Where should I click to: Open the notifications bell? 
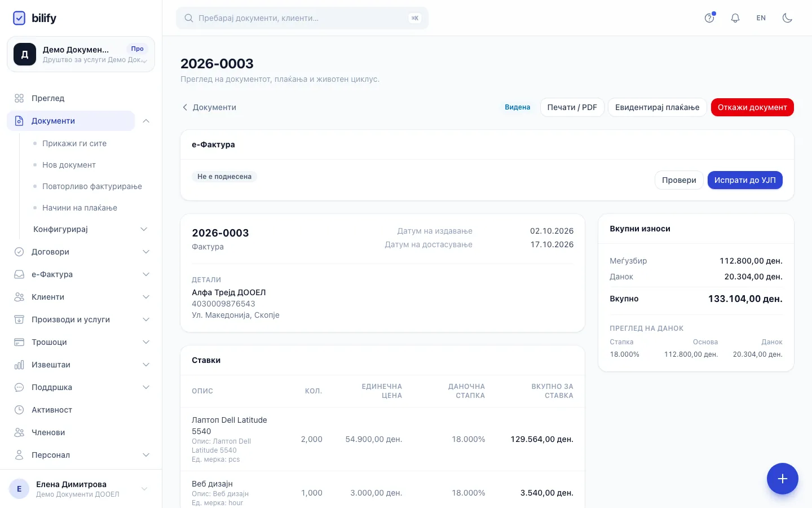coord(735,18)
